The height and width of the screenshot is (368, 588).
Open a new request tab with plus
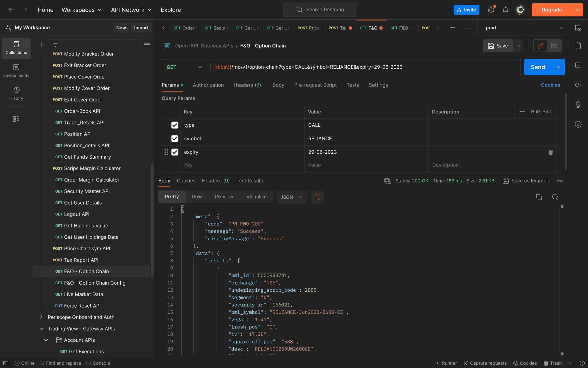[x=453, y=28]
